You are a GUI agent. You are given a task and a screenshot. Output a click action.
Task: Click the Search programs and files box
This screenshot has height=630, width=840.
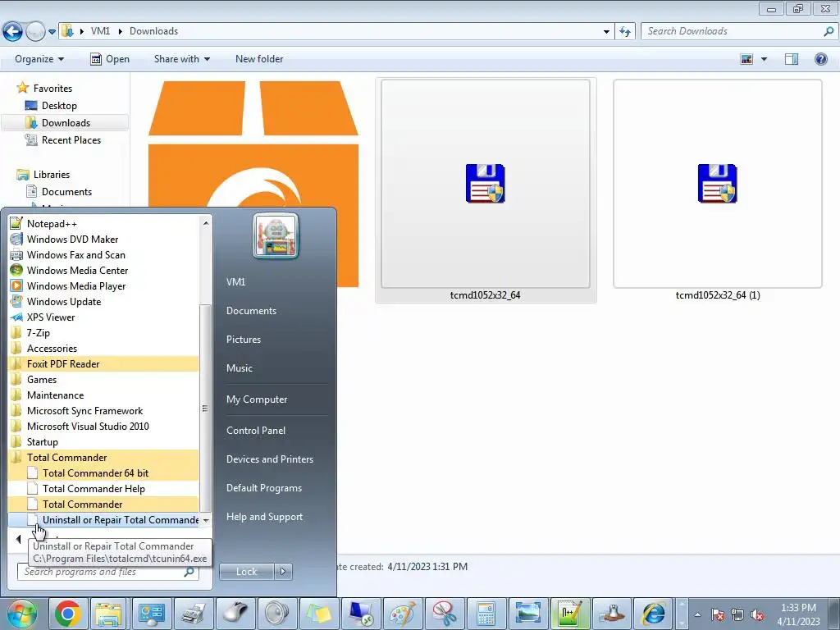[x=107, y=572]
